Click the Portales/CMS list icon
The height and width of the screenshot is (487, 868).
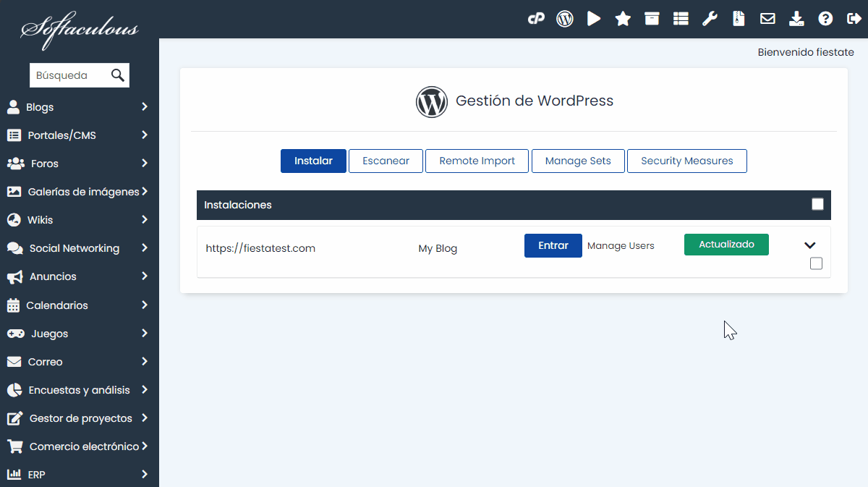14,135
